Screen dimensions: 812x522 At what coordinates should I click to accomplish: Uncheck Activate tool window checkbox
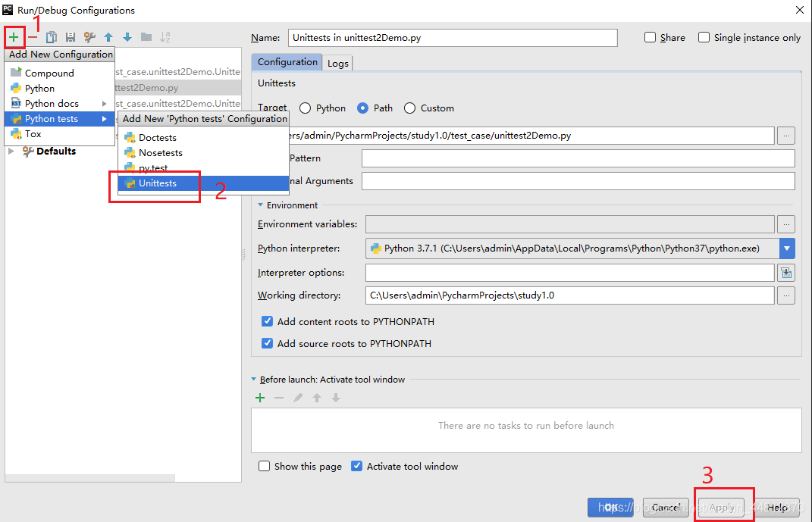point(356,466)
